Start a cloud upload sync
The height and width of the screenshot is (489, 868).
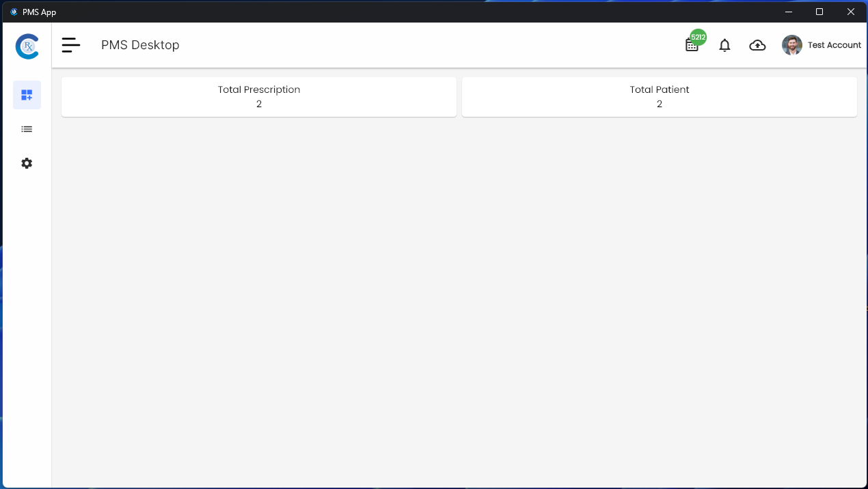757,45
